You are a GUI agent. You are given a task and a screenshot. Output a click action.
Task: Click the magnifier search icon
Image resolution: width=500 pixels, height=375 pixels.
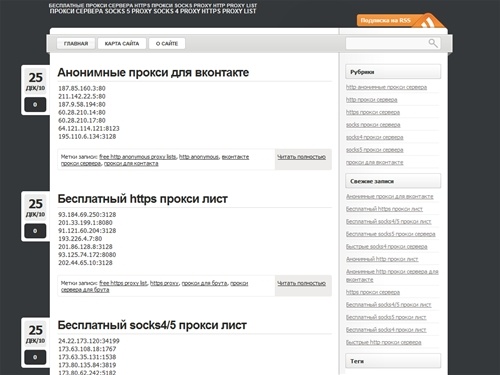[x=433, y=43]
